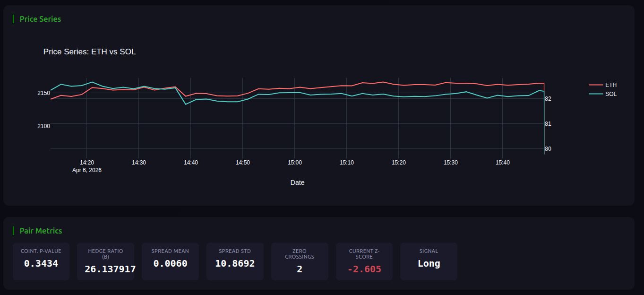Click the teal SOL legend line swatch

(x=595, y=94)
